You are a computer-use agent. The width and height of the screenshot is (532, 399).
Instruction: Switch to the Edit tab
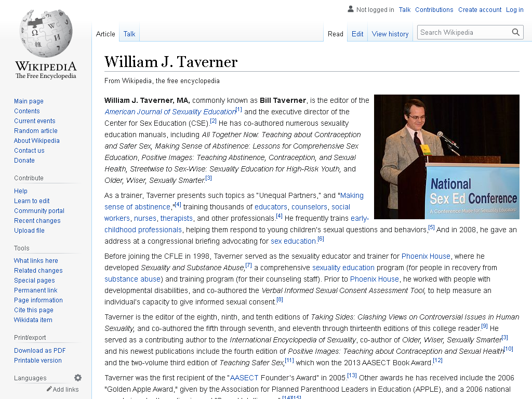pyautogui.click(x=357, y=34)
